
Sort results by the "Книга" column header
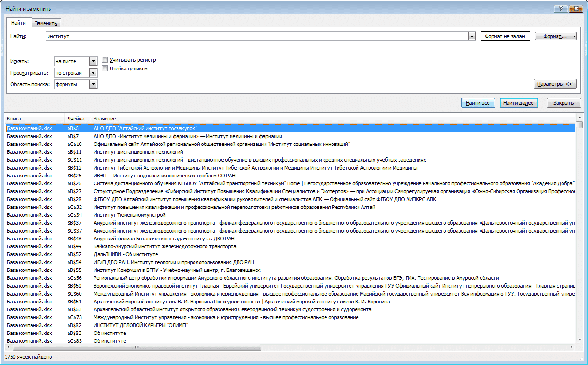pyautogui.click(x=34, y=119)
